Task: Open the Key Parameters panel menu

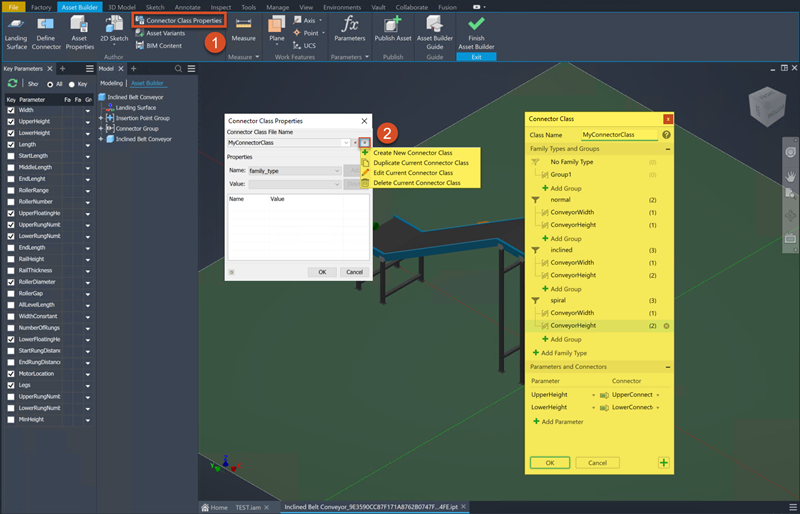Action: tap(90, 68)
